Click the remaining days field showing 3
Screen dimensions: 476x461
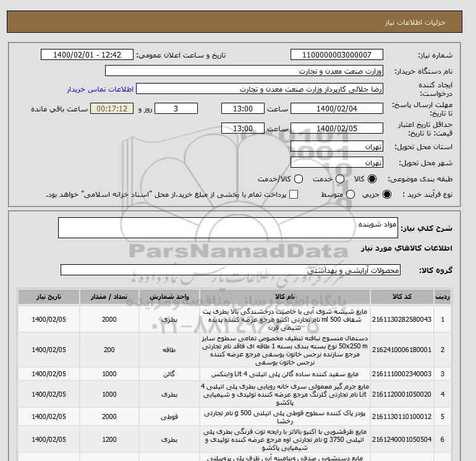pyautogui.click(x=176, y=108)
